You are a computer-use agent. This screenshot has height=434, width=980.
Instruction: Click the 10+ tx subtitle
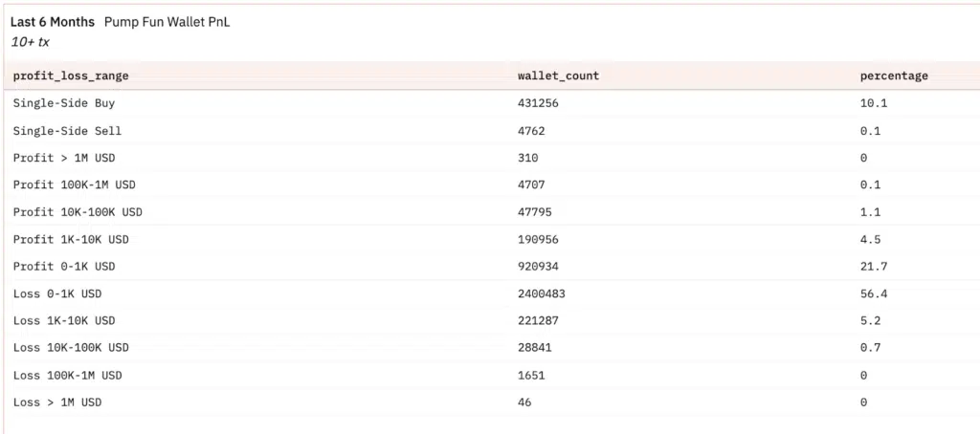click(x=30, y=42)
